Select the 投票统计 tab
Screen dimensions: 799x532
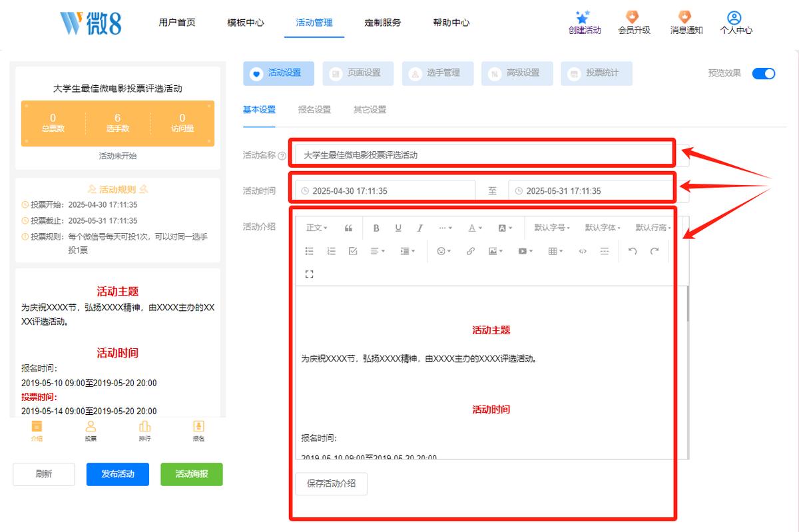(x=596, y=73)
